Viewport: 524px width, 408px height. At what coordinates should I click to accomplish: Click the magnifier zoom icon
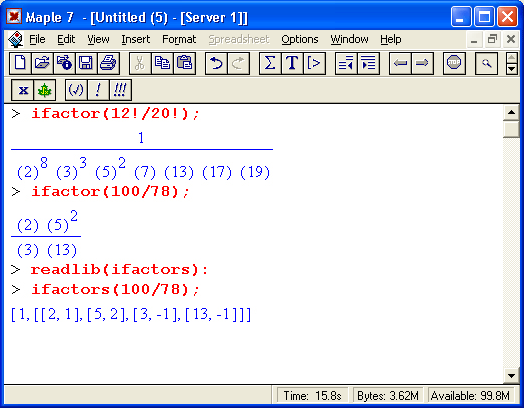(x=486, y=63)
